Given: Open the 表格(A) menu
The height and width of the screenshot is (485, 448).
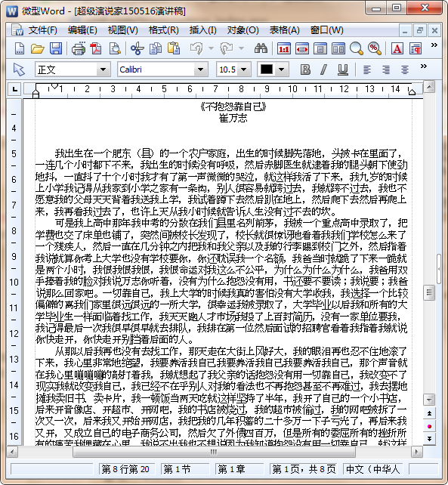Looking at the screenshot, I should [284, 30].
